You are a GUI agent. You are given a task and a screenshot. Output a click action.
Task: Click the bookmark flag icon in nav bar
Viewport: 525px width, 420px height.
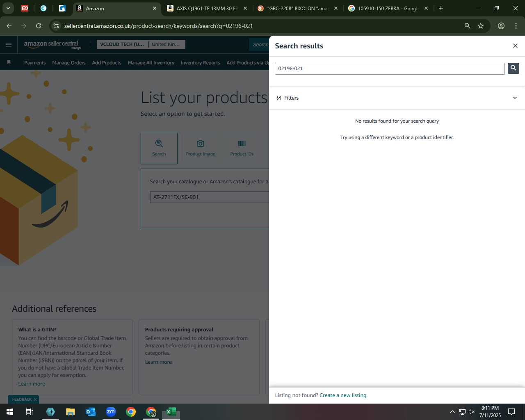click(x=9, y=62)
